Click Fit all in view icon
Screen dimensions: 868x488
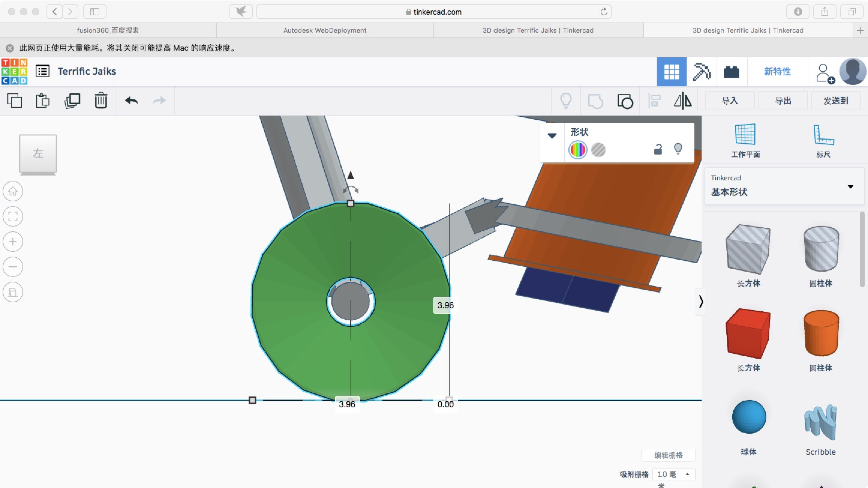(x=13, y=217)
